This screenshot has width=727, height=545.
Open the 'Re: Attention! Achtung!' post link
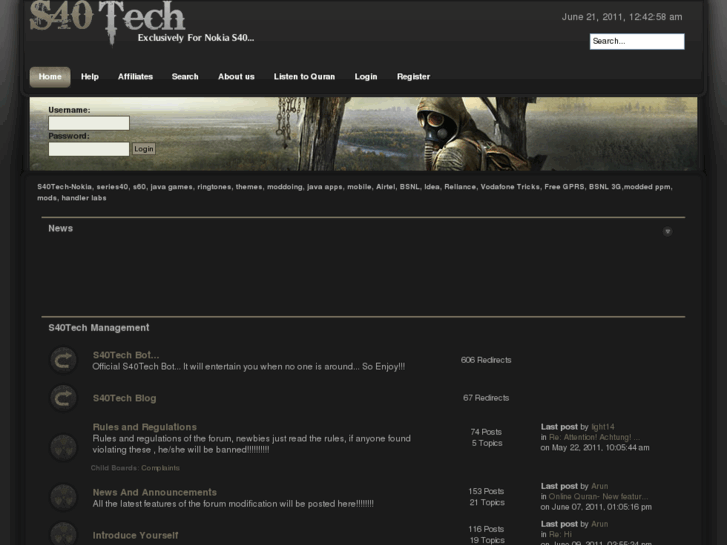coord(594,437)
